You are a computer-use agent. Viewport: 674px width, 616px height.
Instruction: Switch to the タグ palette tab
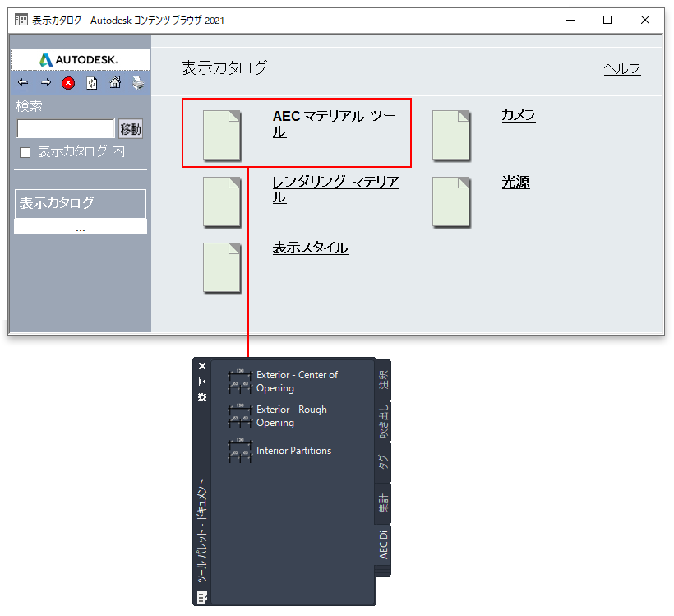coord(383,462)
